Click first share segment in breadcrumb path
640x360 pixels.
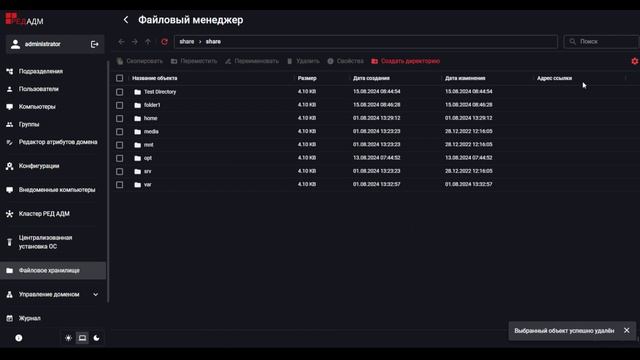(x=187, y=42)
